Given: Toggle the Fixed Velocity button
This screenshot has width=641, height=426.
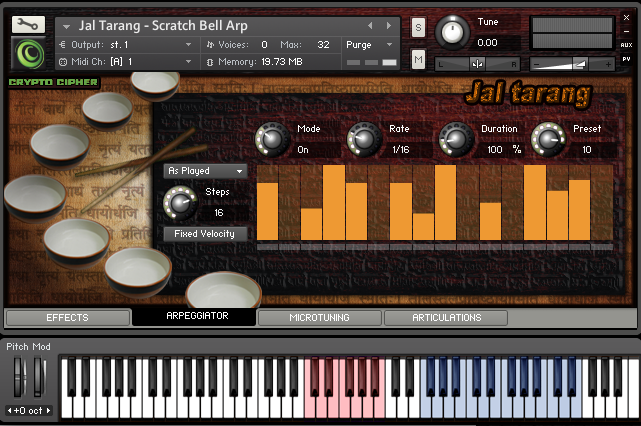Looking at the screenshot, I should (205, 234).
